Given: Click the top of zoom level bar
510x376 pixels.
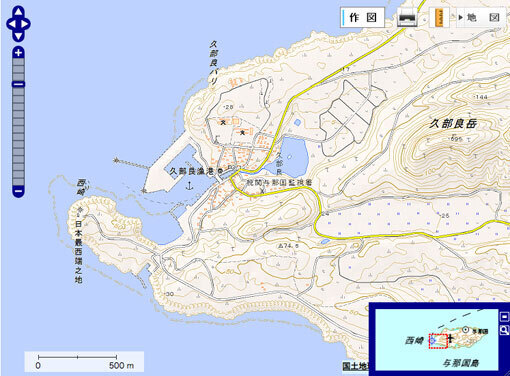Looking at the screenshot, I should click(x=18, y=62).
